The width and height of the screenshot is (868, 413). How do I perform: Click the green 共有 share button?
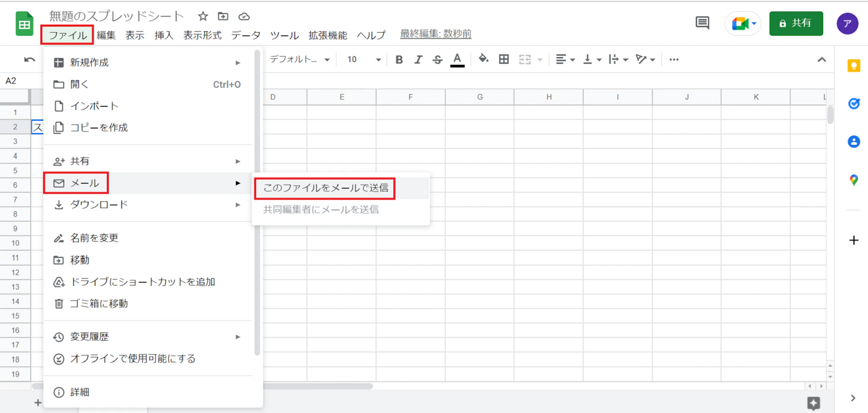pyautogui.click(x=796, y=23)
